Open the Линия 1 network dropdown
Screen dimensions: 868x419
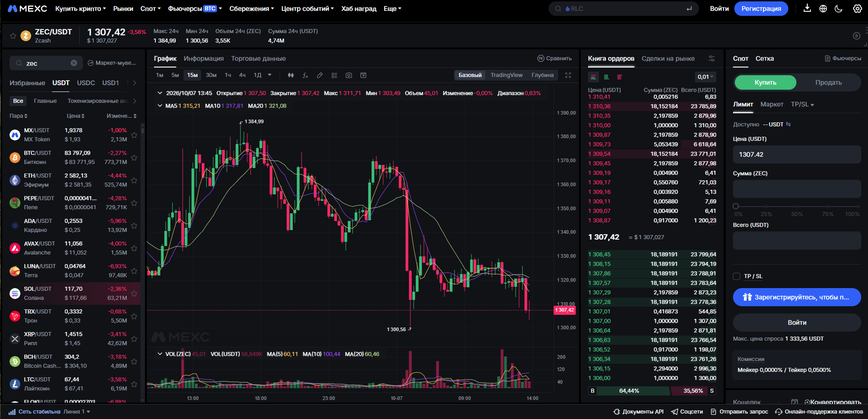pyautogui.click(x=77, y=412)
